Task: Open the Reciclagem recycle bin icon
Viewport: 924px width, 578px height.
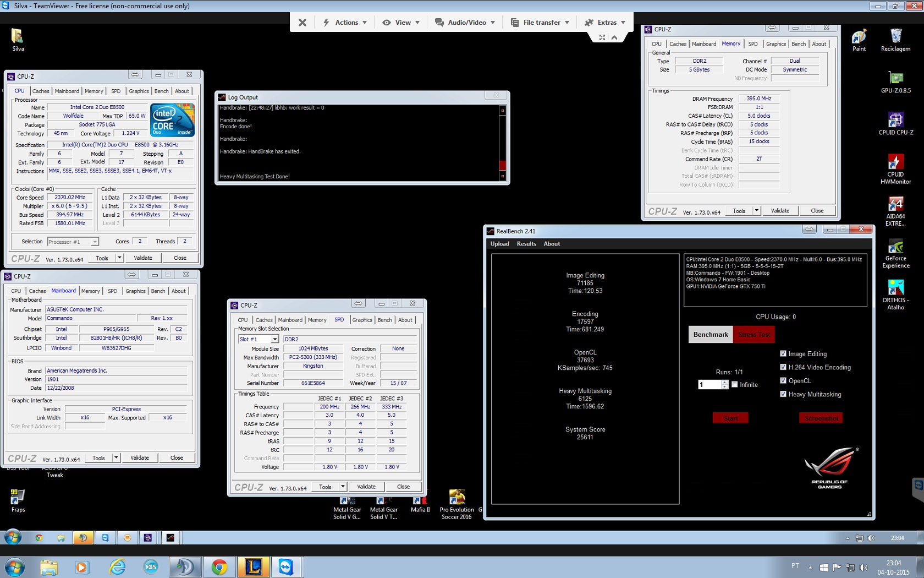Action: pyautogui.click(x=895, y=40)
